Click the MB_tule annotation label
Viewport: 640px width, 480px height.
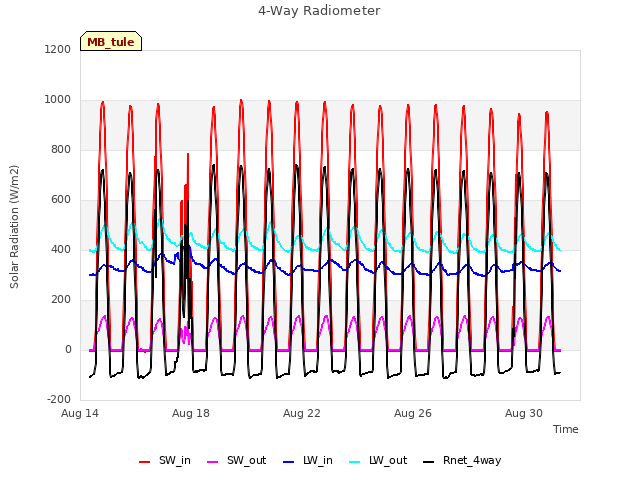111,41
